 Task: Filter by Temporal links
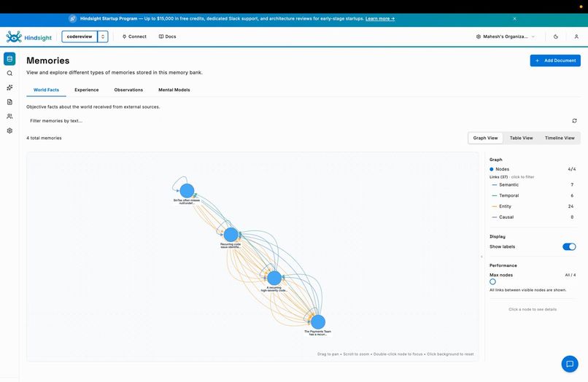pos(533,195)
